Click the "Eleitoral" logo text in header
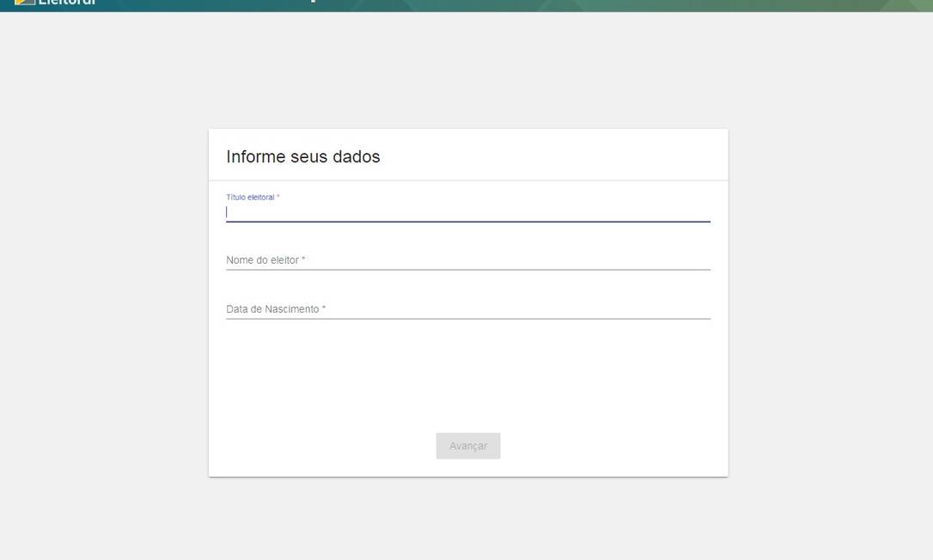 67,3
